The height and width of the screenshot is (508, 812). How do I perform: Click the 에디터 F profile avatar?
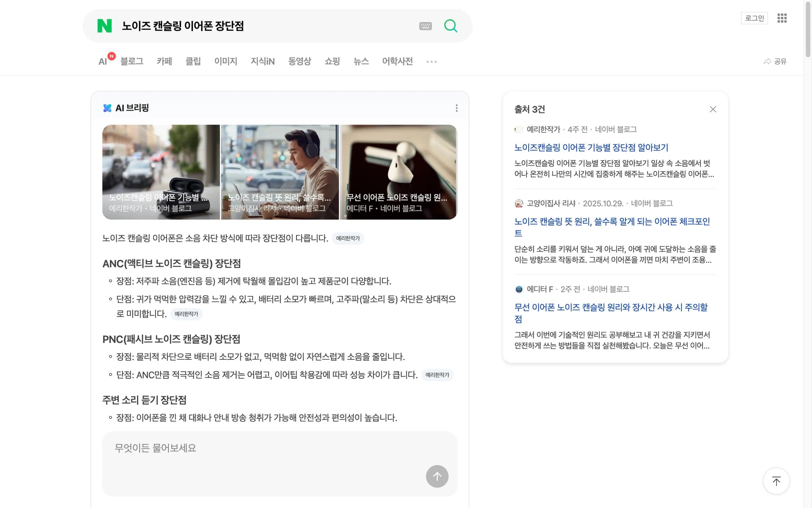click(x=519, y=289)
